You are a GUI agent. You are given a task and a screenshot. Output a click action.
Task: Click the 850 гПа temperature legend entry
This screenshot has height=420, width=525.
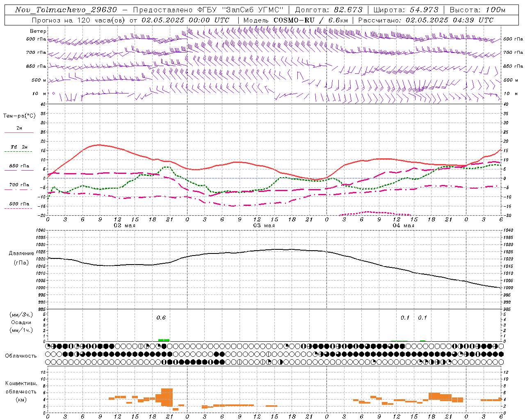click(19, 166)
